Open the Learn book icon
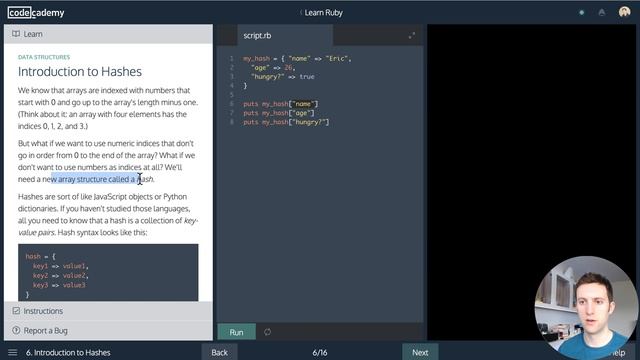This screenshot has height=360, width=640. point(16,34)
